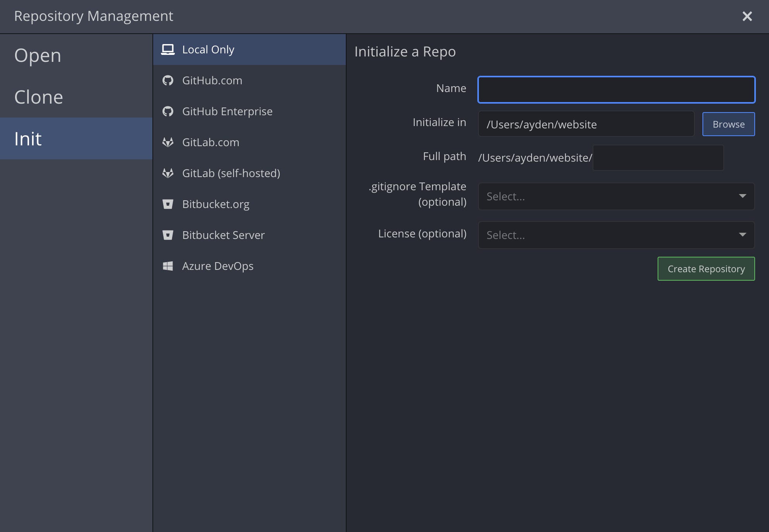
Task: Click the Full path folder name field
Action: (658, 158)
